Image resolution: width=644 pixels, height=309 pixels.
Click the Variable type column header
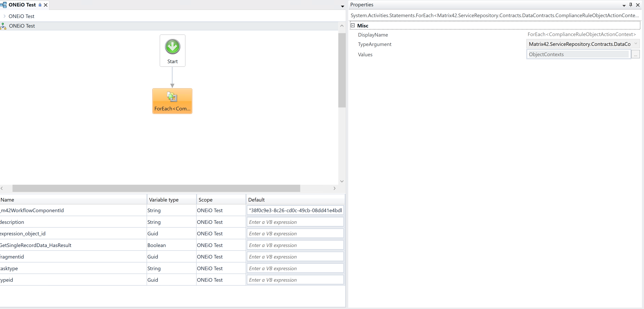172,200
